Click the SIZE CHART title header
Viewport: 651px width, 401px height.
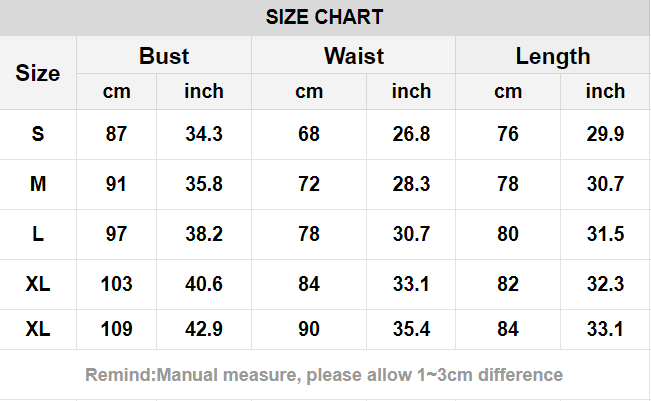[x=325, y=18]
